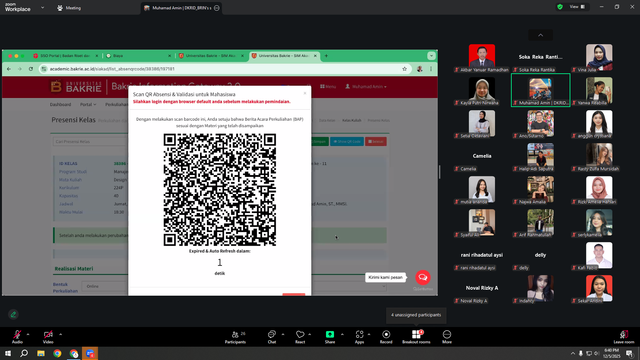Open File Explorer from taskbar
640x360 pixels.
[x=41, y=353]
